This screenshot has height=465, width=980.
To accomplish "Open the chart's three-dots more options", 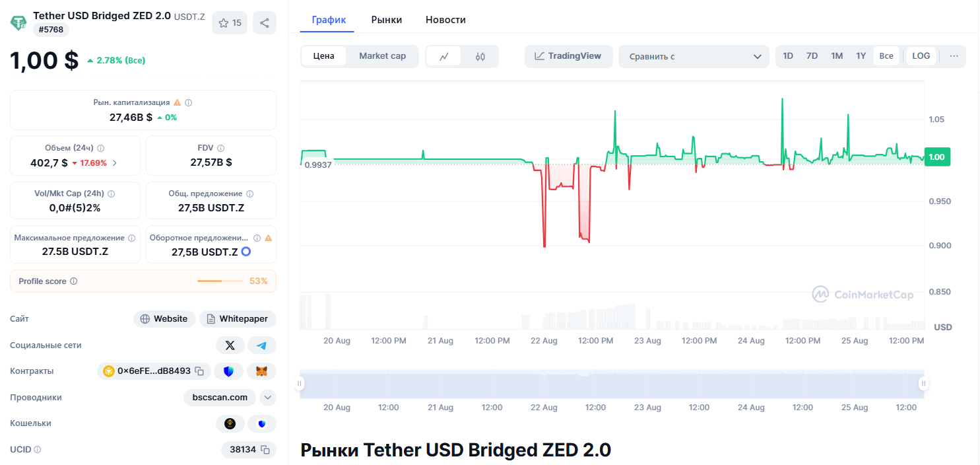I will click(x=954, y=56).
